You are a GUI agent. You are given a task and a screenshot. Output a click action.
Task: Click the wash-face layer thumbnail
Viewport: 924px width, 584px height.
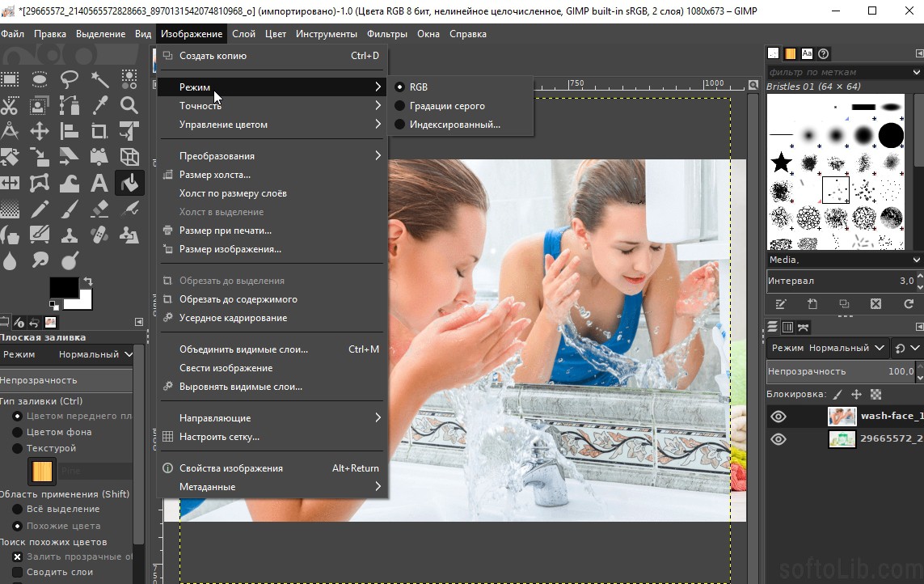coord(842,417)
